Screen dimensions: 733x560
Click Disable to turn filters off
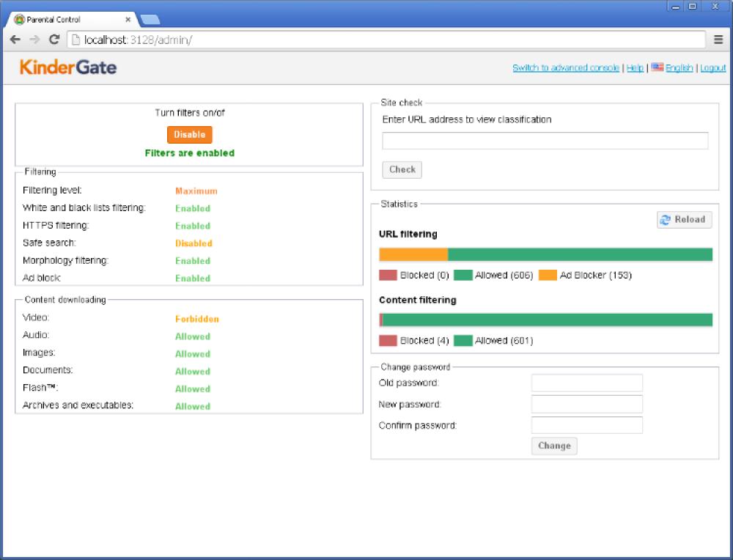189,135
